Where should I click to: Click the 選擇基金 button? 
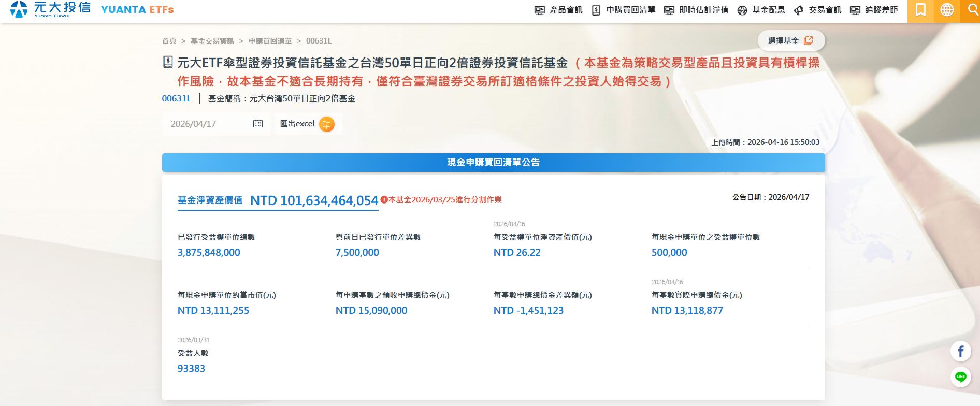coord(790,41)
